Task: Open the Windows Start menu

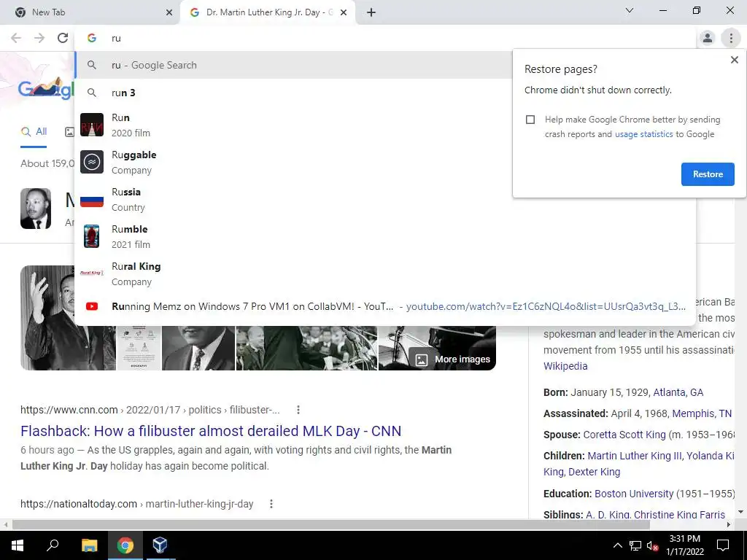Action: (18, 545)
